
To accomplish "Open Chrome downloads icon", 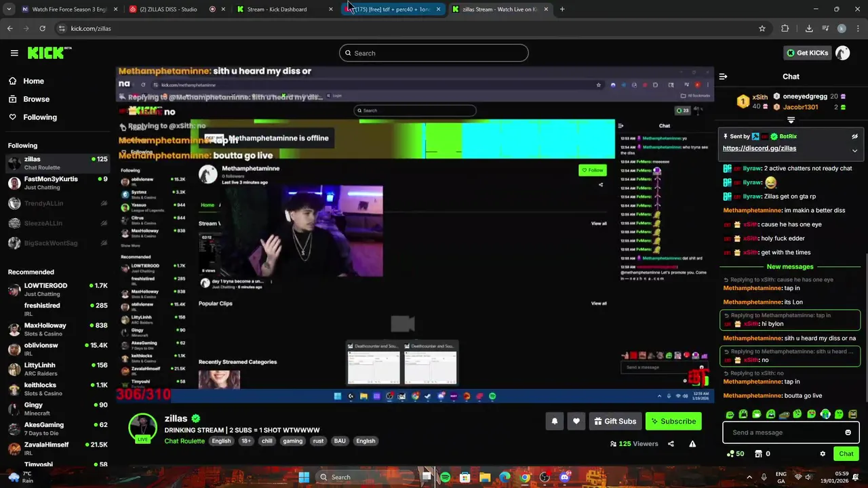I will (809, 28).
